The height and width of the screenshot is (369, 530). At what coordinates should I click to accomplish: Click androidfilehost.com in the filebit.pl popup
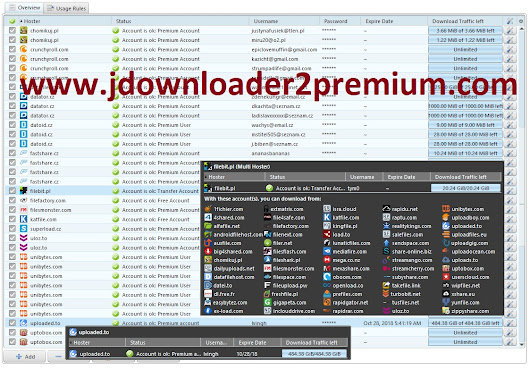[238, 235]
